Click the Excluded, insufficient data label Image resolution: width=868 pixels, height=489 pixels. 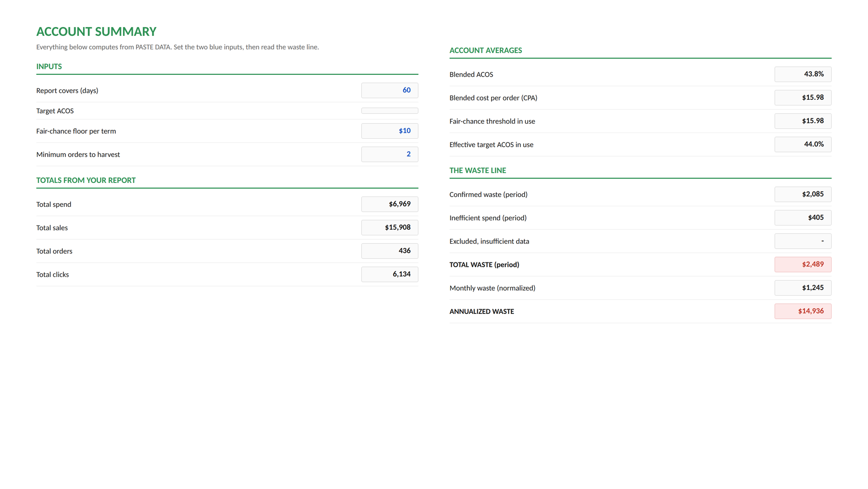pos(489,241)
